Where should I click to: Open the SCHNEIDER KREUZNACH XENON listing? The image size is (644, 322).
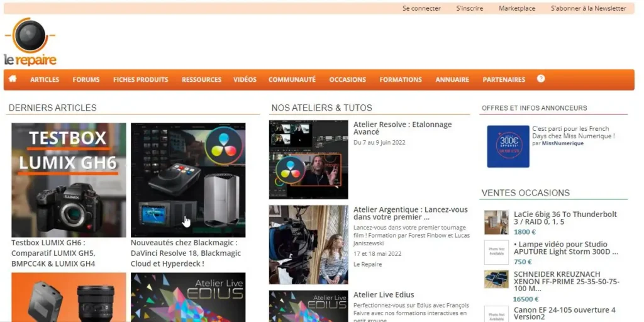point(567,282)
